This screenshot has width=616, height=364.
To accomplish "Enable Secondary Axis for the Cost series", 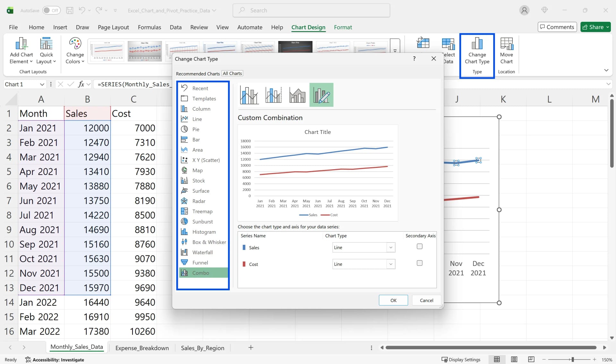I will [x=419, y=263].
